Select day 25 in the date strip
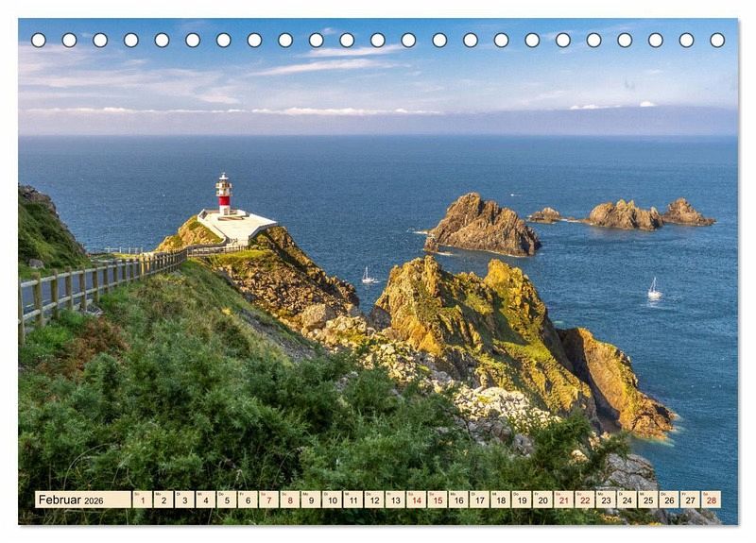This screenshot has height=543, width=756. coord(647,500)
